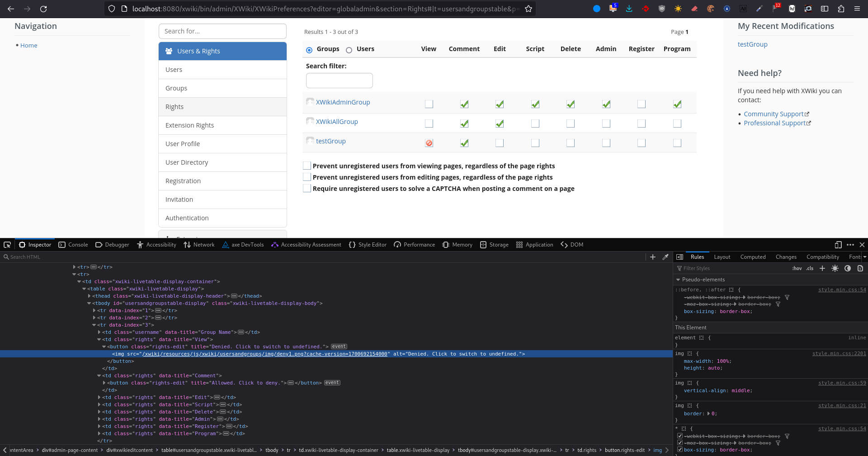The image size is (868, 456).
Task: Open the uBlock Origin shield extension
Action: pyautogui.click(x=662, y=9)
